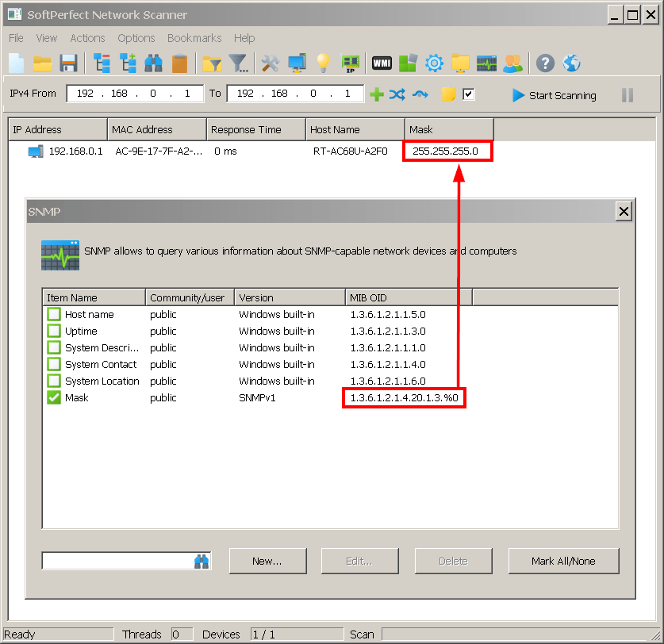Click the Delete button
Screen dimensions: 664x644
coord(453,561)
